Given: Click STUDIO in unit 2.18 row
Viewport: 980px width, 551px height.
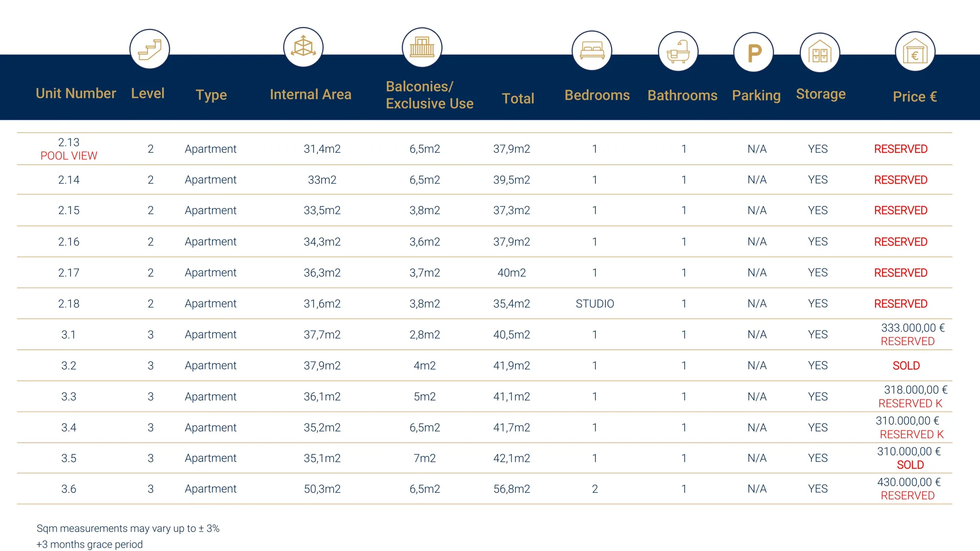Looking at the screenshot, I should pyautogui.click(x=595, y=304).
